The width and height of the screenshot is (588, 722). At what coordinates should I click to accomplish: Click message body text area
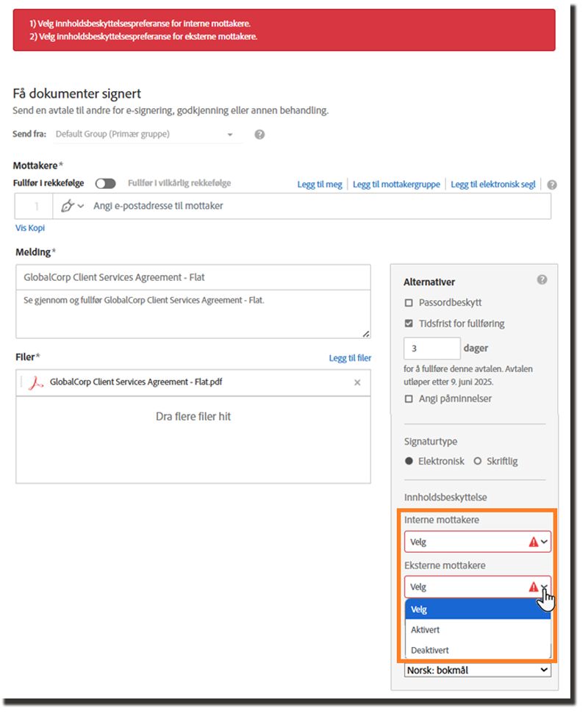click(193, 315)
